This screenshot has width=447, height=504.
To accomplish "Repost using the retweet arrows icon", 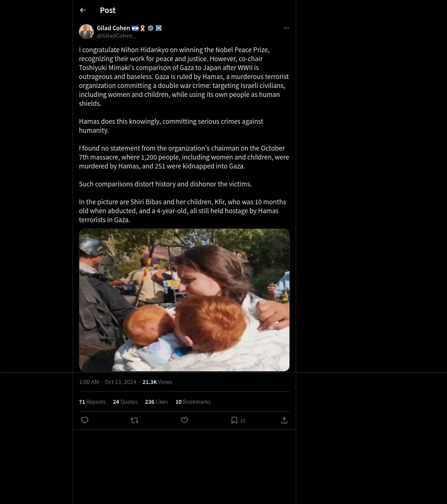I will tap(134, 420).
